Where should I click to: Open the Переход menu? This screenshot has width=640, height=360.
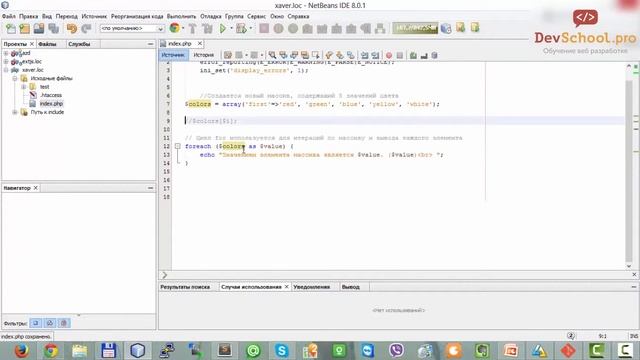pyautogui.click(x=67, y=16)
